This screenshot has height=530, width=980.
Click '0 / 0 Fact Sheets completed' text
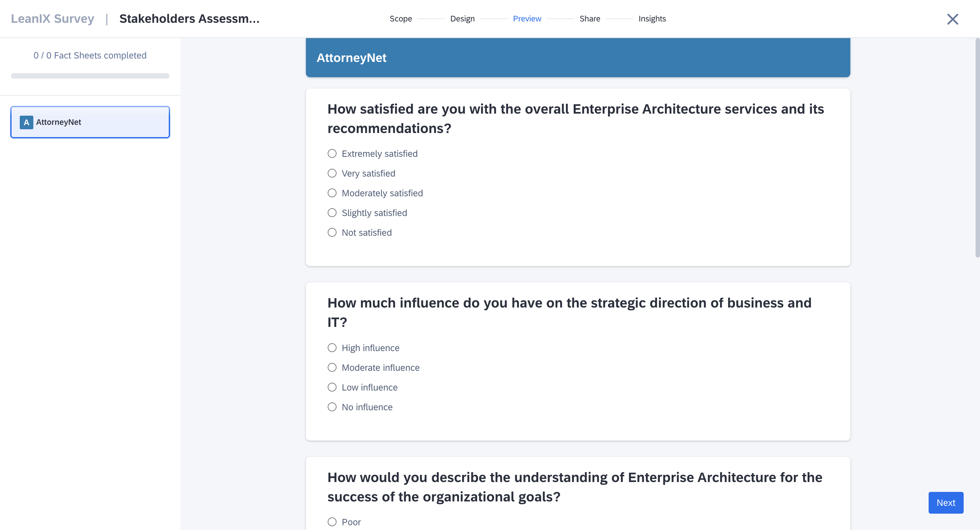point(90,55)
